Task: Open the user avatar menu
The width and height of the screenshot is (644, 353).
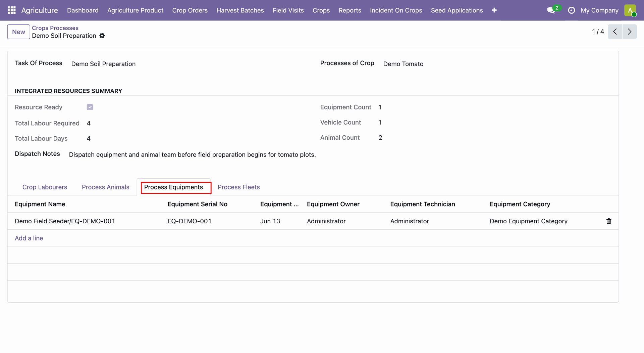Action: click(x=630, y=10)
